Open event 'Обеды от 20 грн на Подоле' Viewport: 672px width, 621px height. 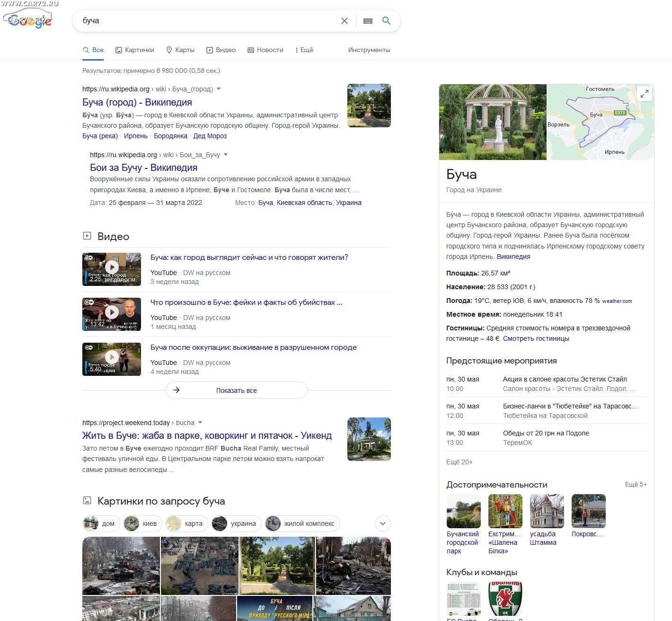547,438
